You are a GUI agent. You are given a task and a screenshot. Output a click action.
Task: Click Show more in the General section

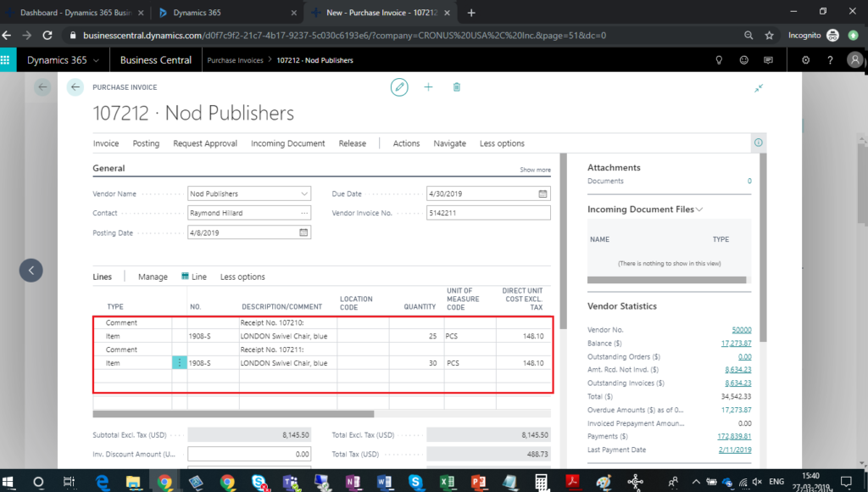(535, 171)
